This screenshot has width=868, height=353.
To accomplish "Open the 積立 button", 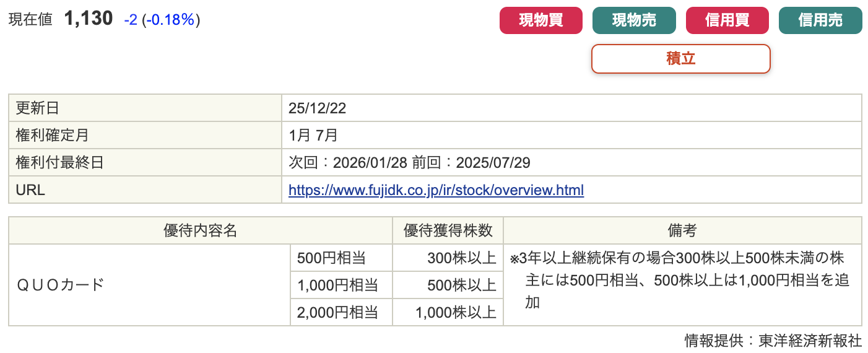I will pos(680,59).
